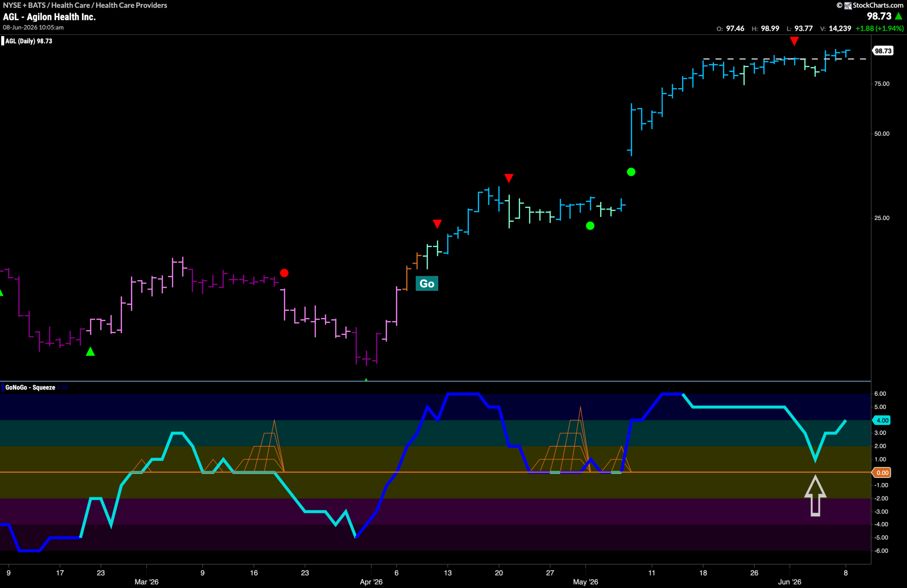Viewport: 907px width, 588px height.
Task: Click the NYSE + BATS / Health Care breadcrumb
Action: [85, 5]
